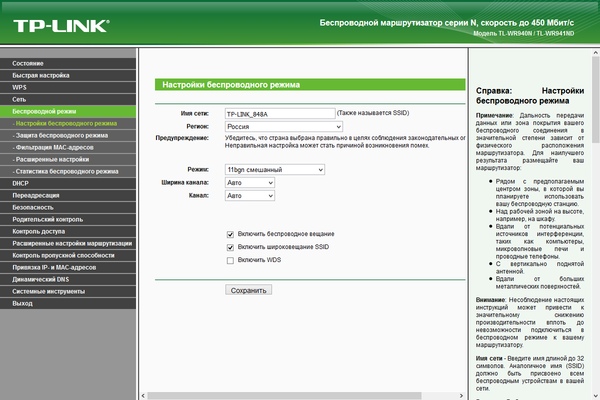Open Системные инструменты menu
The width and height of the screenshot is (600, 400).
(68, 291)
